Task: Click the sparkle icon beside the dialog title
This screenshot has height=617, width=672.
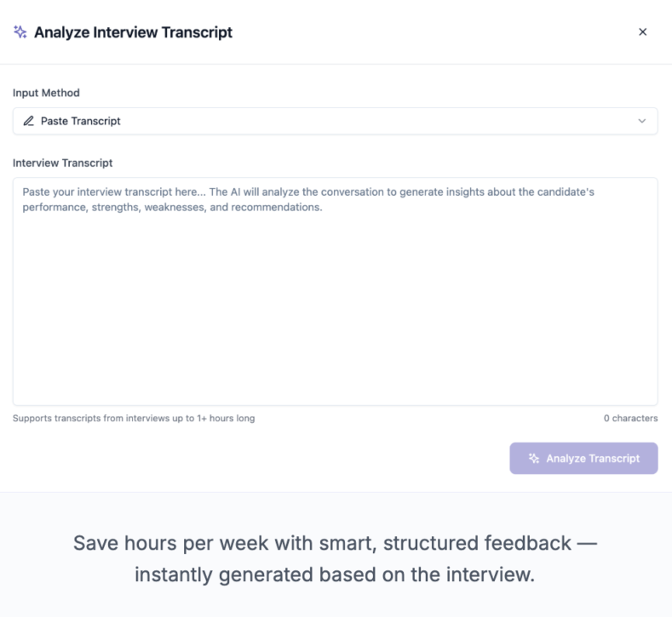Action: point(20,32)
